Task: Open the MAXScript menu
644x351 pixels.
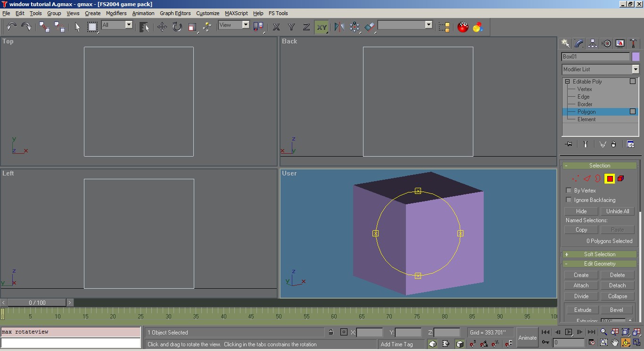Action: (236, 13)
